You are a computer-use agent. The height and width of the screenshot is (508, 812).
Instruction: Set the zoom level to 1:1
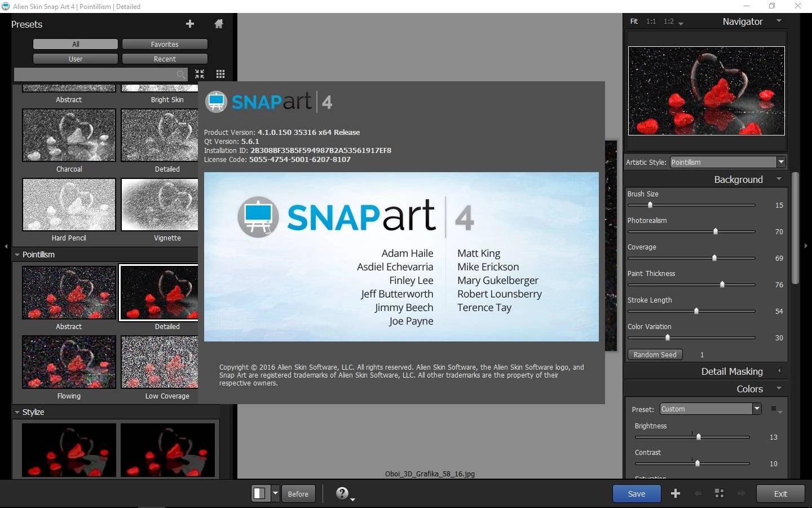651,21
